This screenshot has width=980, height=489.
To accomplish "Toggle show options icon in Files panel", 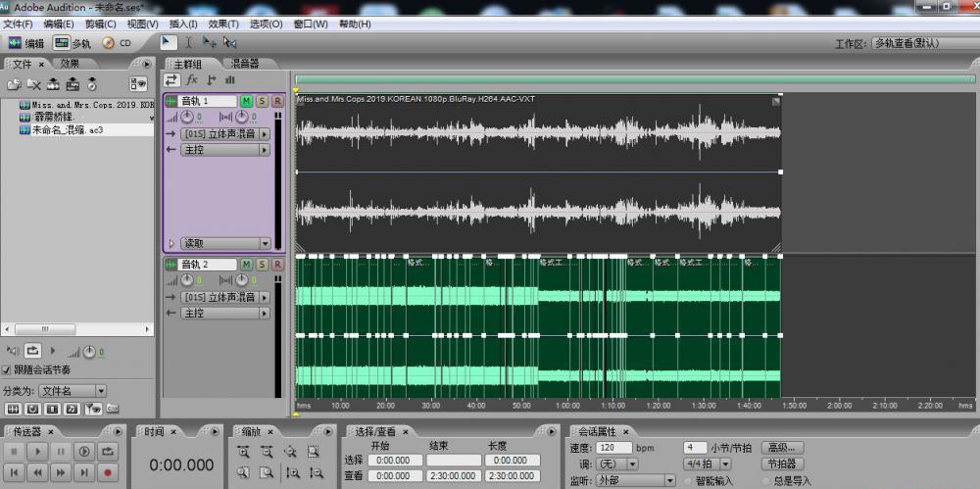I will click(x=139, y=84).
